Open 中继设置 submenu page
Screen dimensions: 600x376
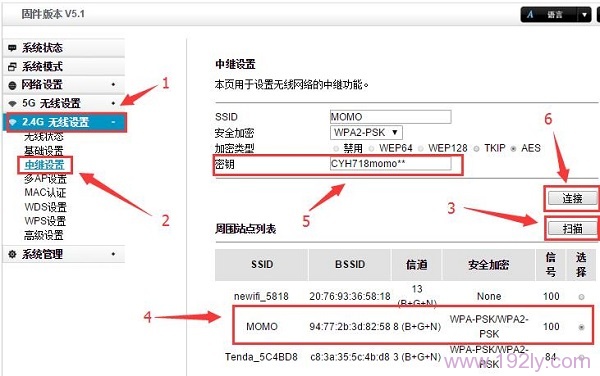coord(44,165)
